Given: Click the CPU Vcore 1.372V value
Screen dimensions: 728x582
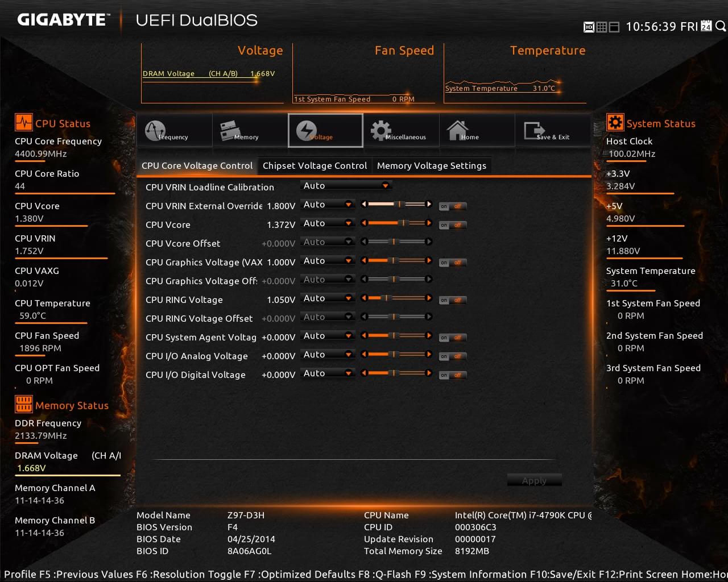Looking at the screenshot, I should (x=281, y=225).
